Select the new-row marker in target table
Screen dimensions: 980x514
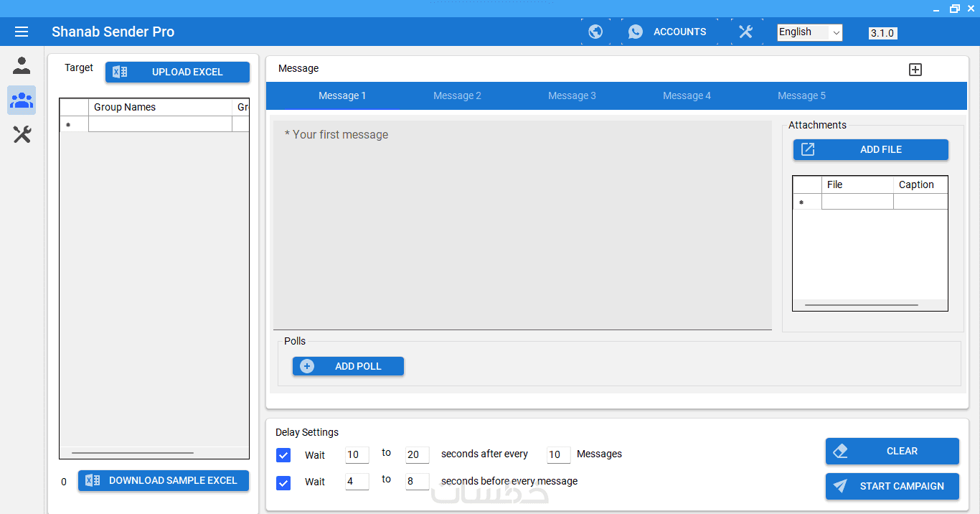74,124
